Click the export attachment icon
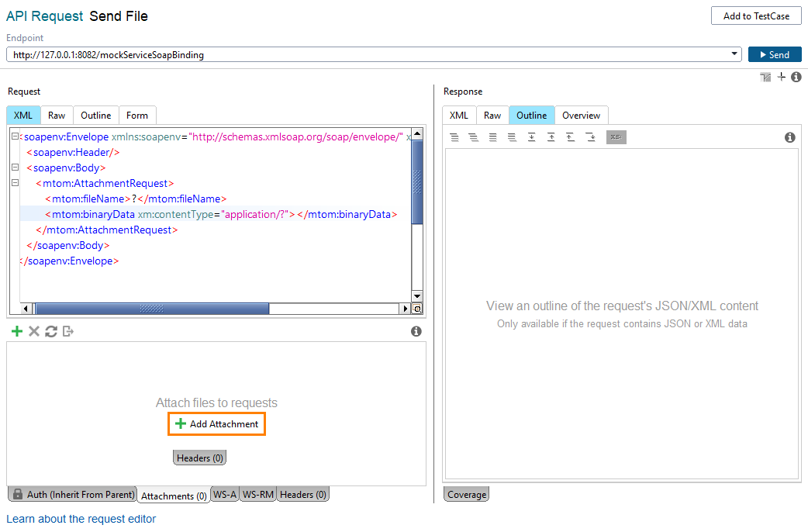The image size is (808, 532). click(x=68, y=331)
